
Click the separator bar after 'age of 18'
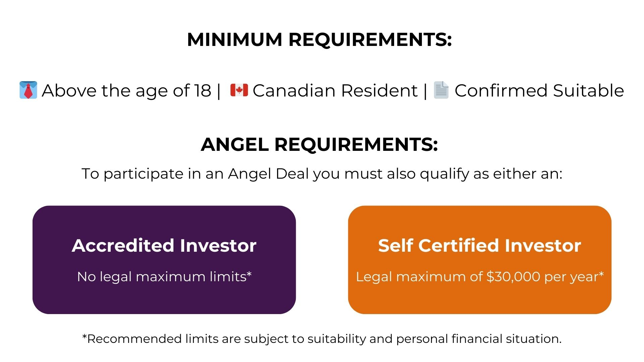[219, 91]
